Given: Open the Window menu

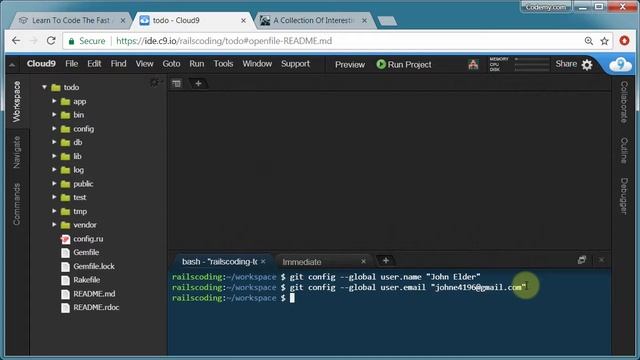Looking at the screenshot, I should (257, 64).
